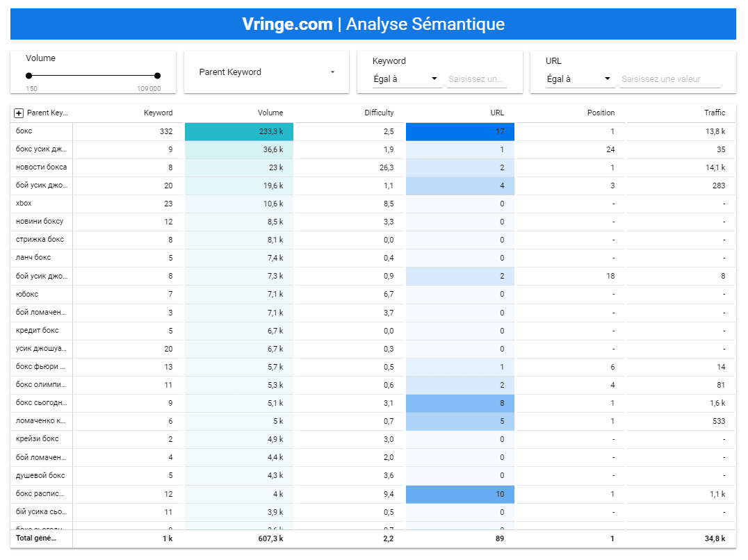Screen dimensions: 748x560
Task: Sort by the Keyword column header
Action: (158, 113)
